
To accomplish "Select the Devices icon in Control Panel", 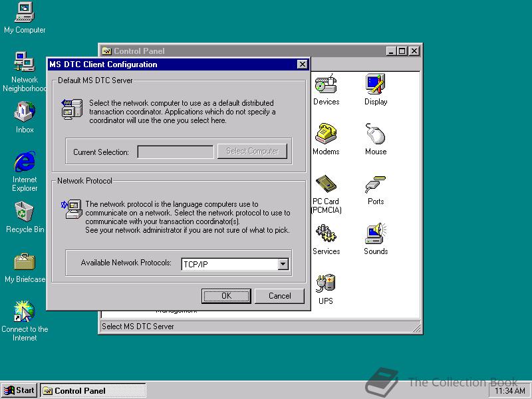I will pyautogui.click(x=326, y=89).
